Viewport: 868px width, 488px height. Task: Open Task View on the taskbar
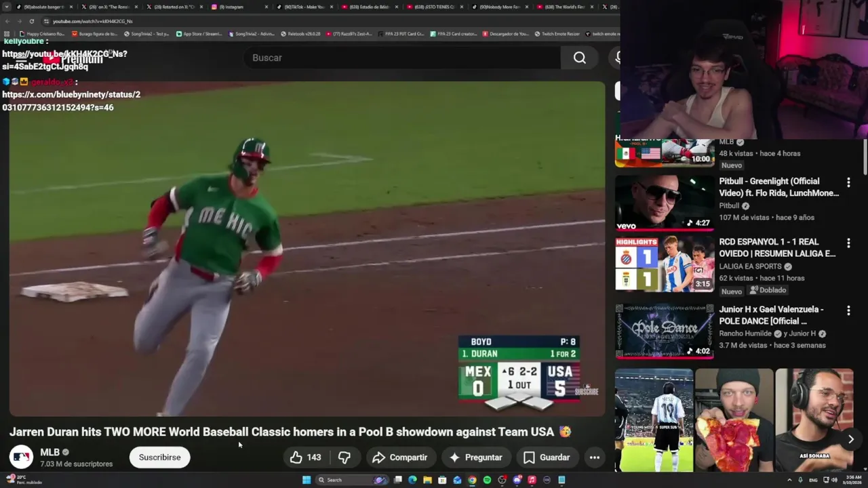398,480
